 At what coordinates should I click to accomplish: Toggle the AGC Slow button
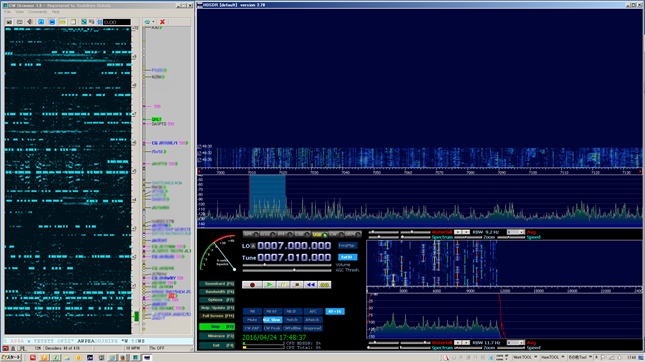click(x=272, y=320)
